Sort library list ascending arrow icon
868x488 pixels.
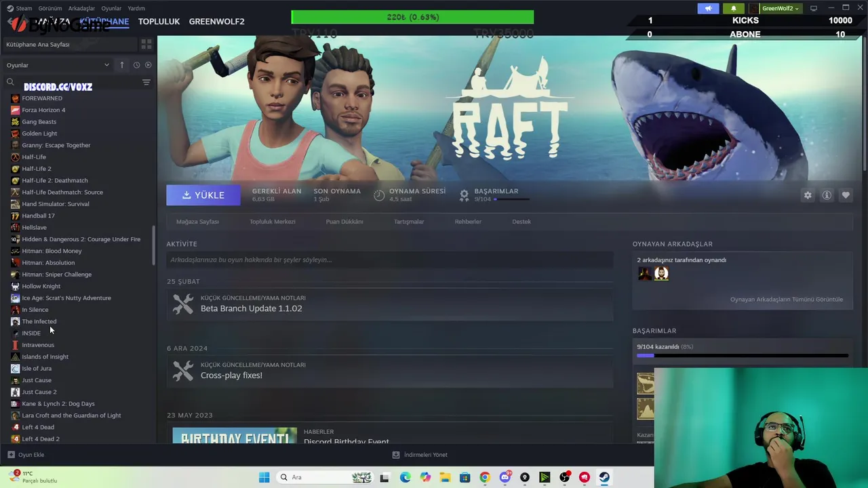click(x=122, y=65)
